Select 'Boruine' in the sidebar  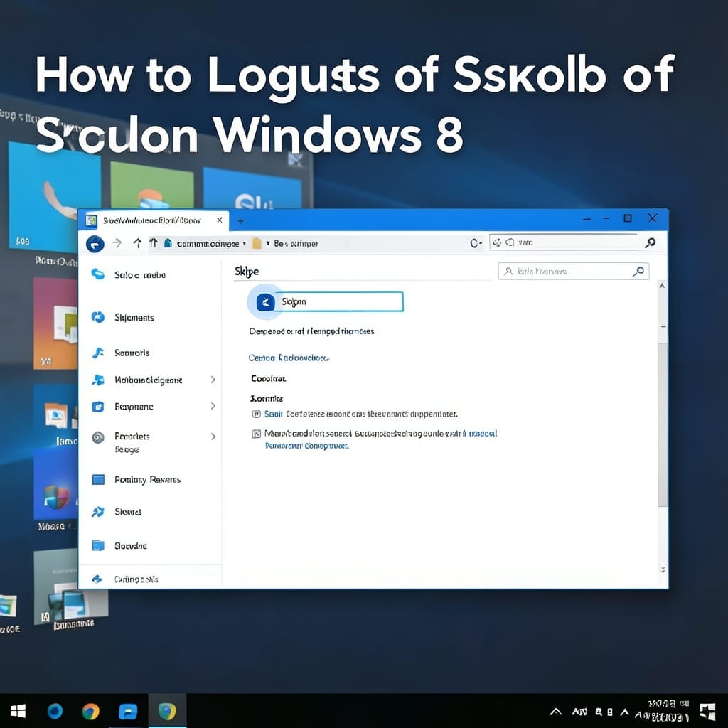(131, 545)
